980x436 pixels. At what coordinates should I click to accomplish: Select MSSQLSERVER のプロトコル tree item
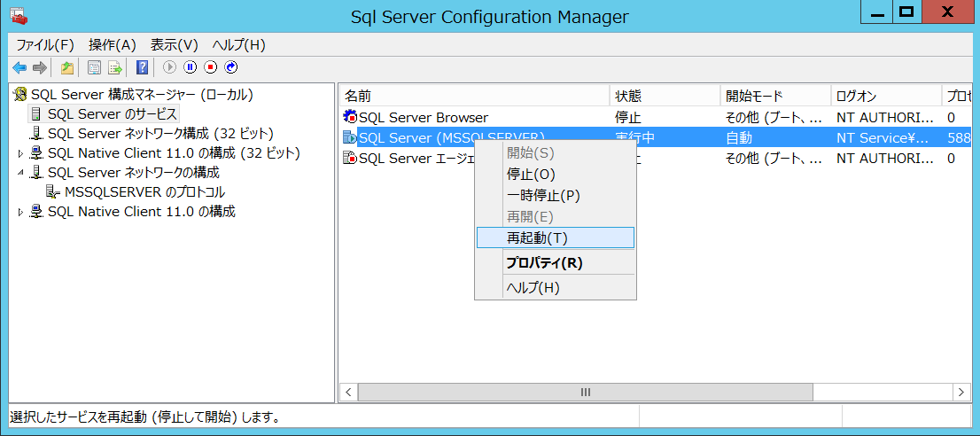145,192
